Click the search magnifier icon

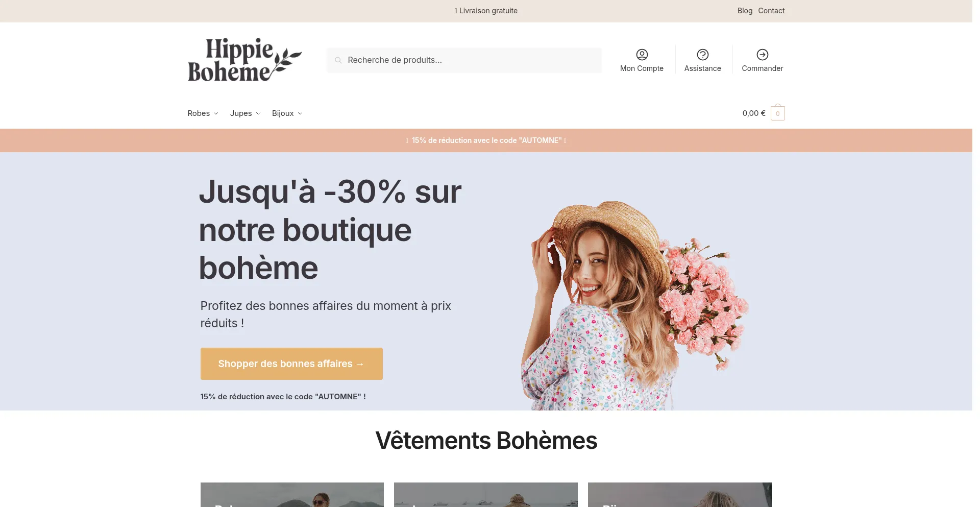click(x=338, y=60)
